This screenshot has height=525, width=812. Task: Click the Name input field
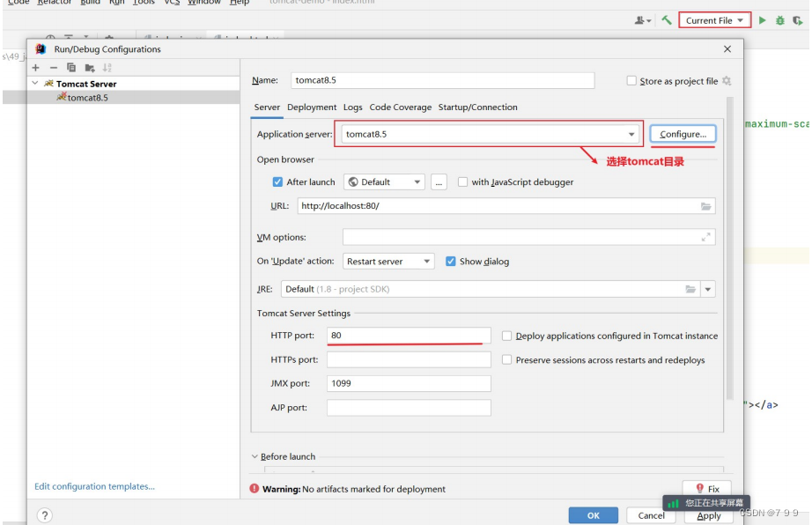pyautogui.click(x=443, y=80)
